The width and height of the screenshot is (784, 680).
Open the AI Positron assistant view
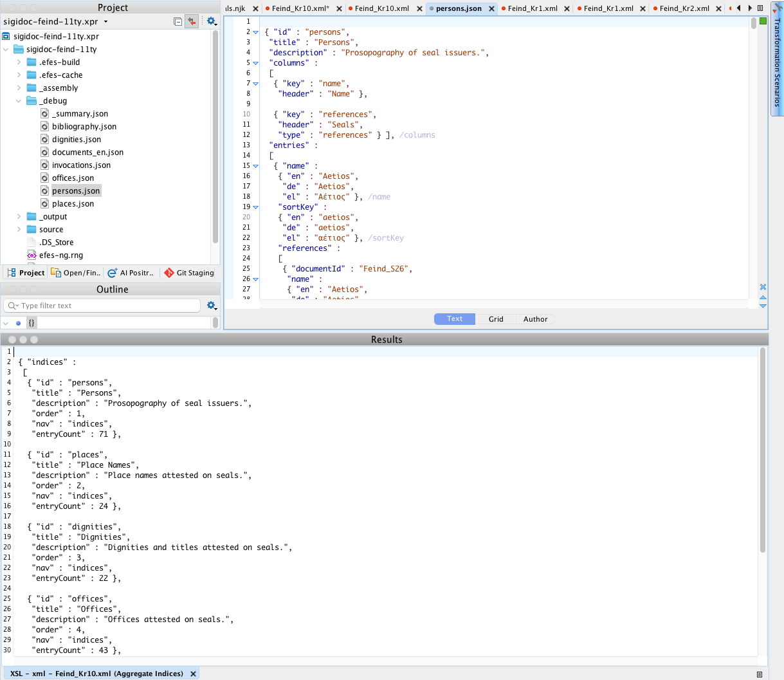pyautogui.click(x=131, y=273)
